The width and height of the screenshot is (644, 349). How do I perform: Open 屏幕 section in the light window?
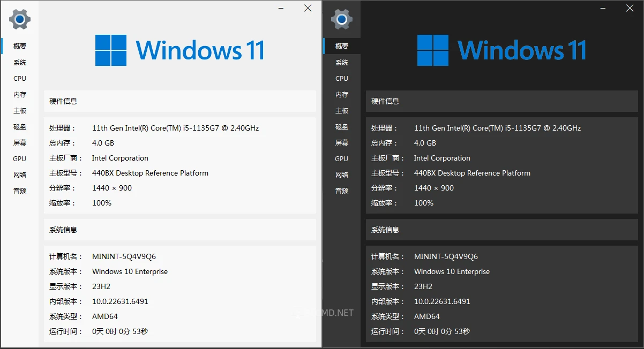(x=20, y=143)
